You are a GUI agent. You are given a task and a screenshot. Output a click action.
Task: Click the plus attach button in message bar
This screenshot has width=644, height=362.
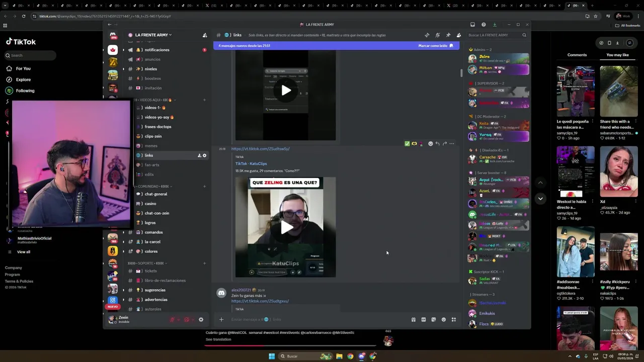pyautogui.click(x=221, y=319)
